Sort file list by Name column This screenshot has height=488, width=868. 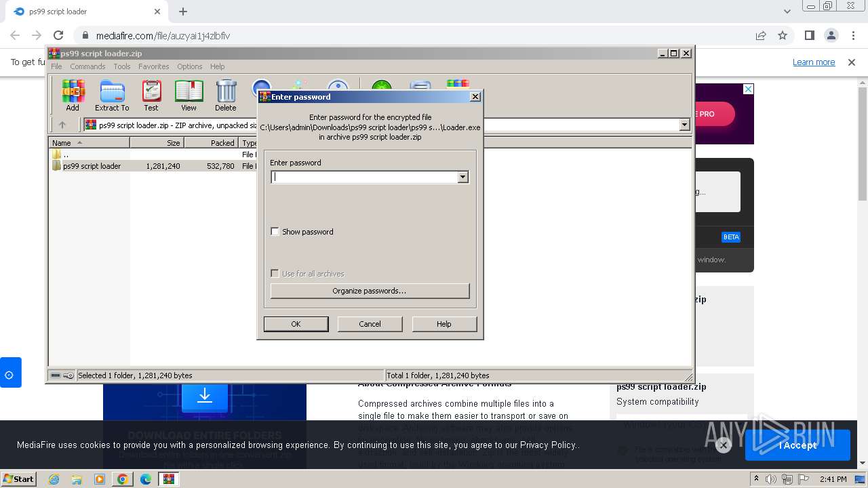click(90, 143)
